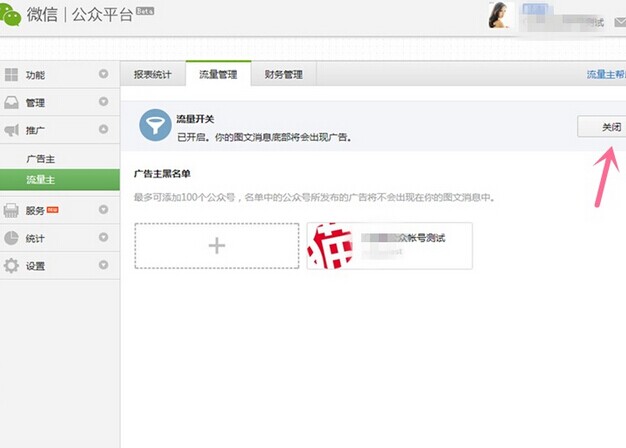This screenshot has width=626, height=448.
Task: Click the 统计 pie chart icon
Action: point(12,238)
